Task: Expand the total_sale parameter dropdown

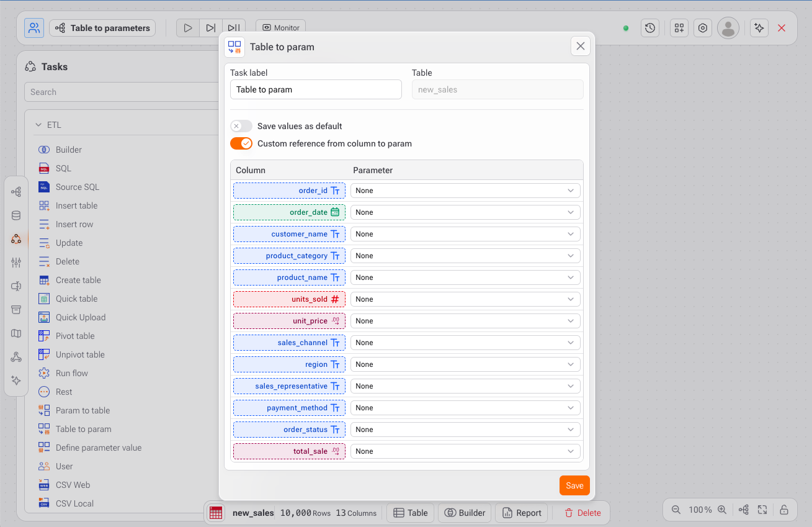Action: 465,451
